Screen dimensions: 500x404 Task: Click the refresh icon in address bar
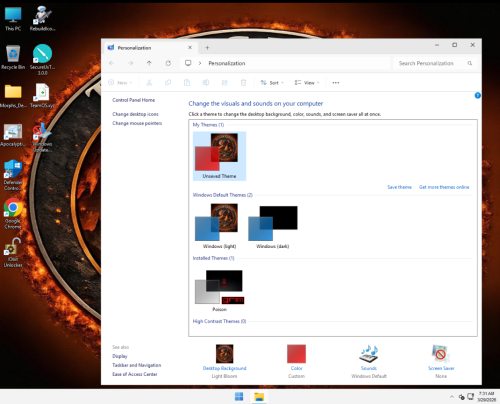point(168,63)
